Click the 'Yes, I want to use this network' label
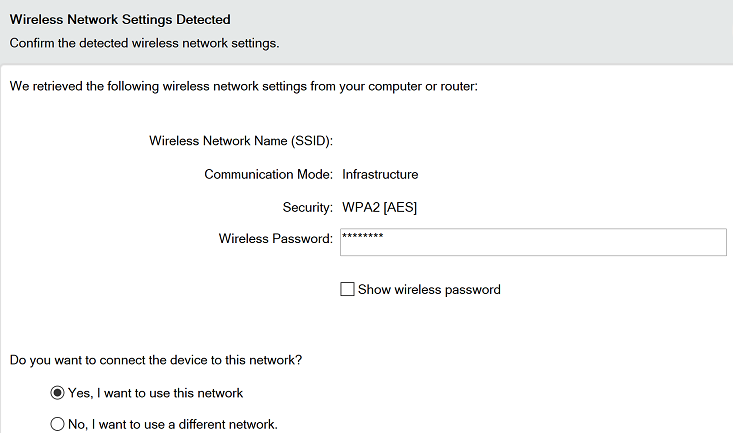Screen dimensions: 733x445 [x=155, y=393]
